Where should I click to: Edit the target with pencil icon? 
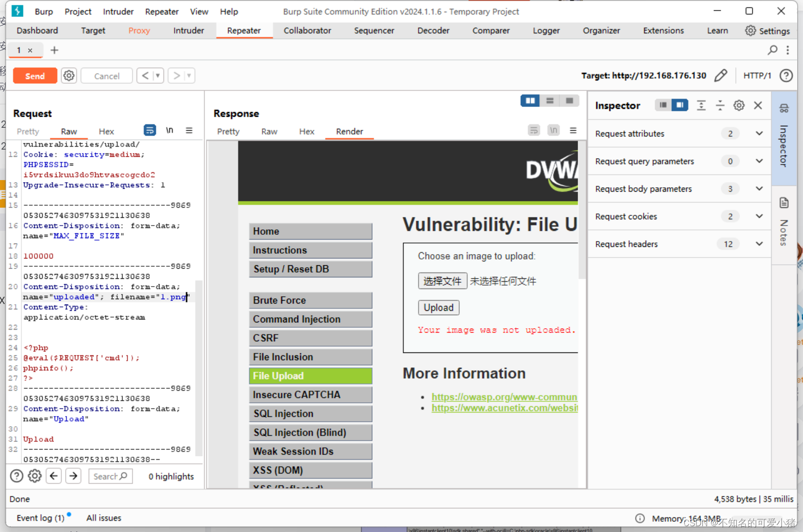pos(721,76)
